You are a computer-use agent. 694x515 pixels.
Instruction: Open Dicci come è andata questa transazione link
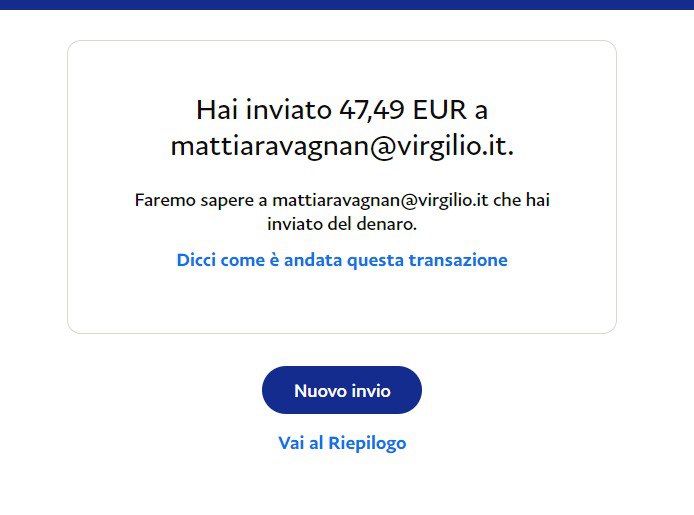(342, 260)
